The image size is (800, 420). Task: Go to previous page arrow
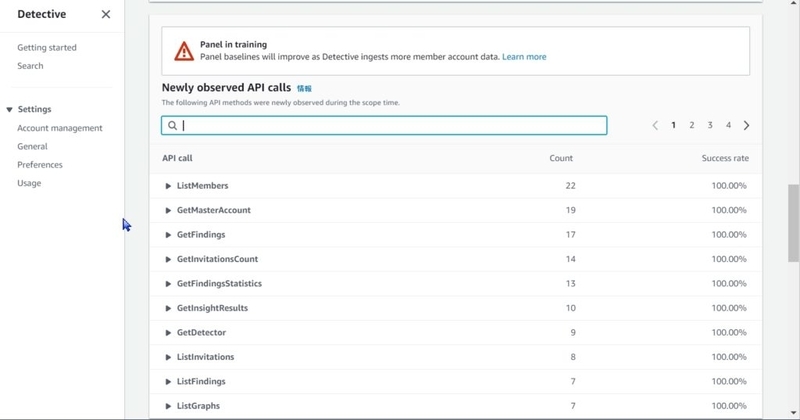point(655,126)
